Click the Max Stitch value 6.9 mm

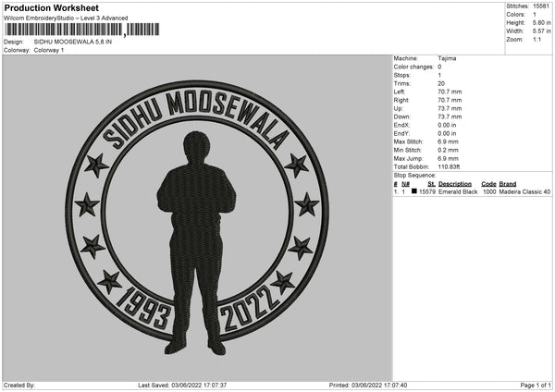point(448,141)
